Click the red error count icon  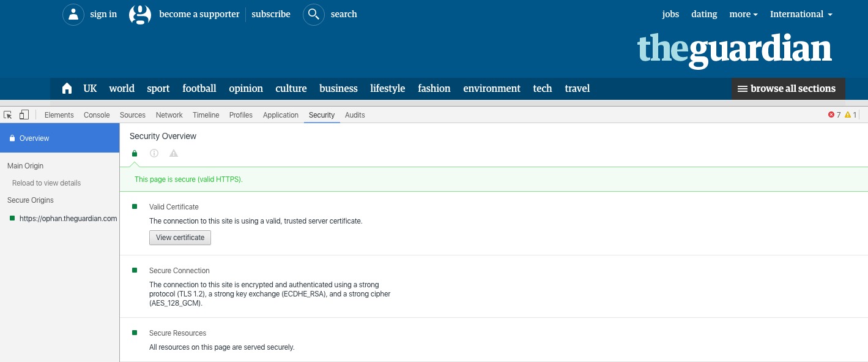(x=831, y=115)
